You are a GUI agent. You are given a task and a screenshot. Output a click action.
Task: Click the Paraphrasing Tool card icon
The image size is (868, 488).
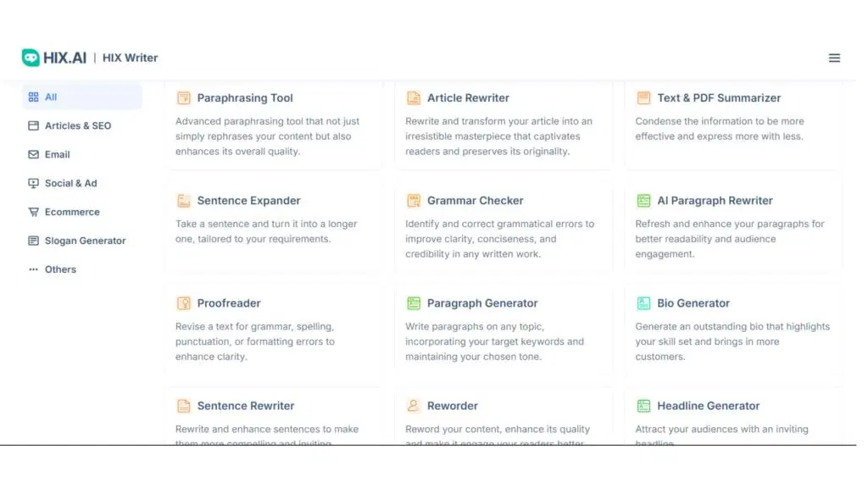coord(183,98)
